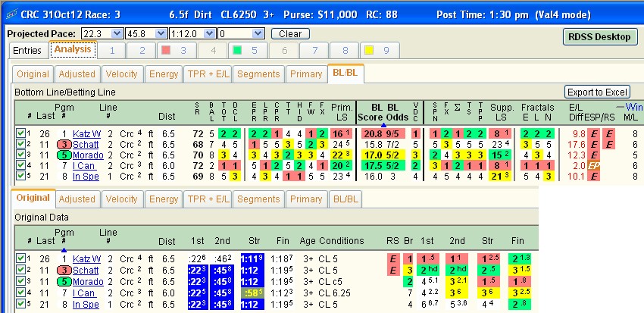Click red program number 3 badge in Bottom Line table
The width and height of the screenshot is (644, 313).
pos(64,144)
